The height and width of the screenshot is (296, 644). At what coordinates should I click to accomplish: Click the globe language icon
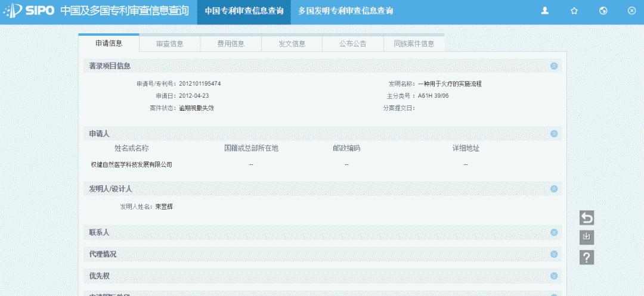tap(603, 11)
